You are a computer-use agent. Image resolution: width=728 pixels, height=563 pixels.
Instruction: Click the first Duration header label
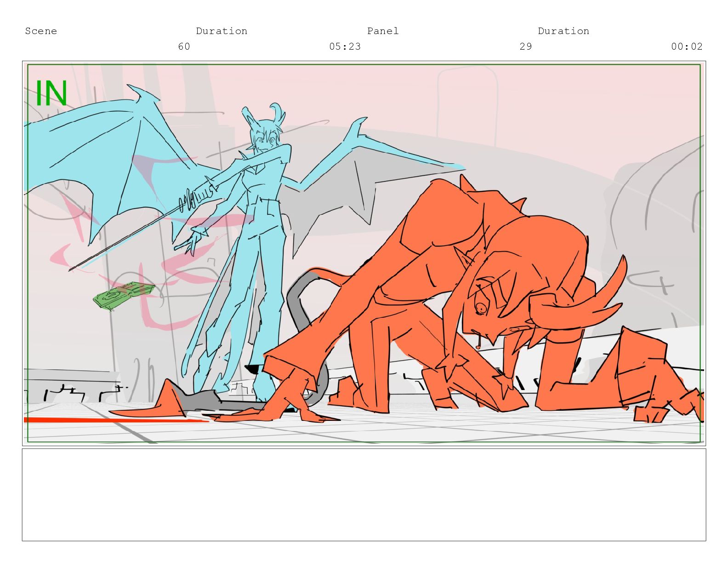[x=222, y=31]
